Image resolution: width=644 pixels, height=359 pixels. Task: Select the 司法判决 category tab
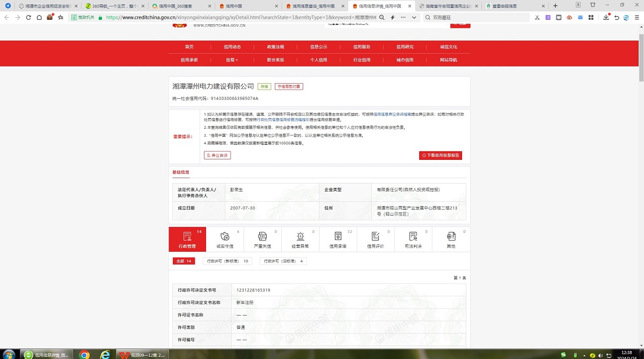tap(413, 239)
